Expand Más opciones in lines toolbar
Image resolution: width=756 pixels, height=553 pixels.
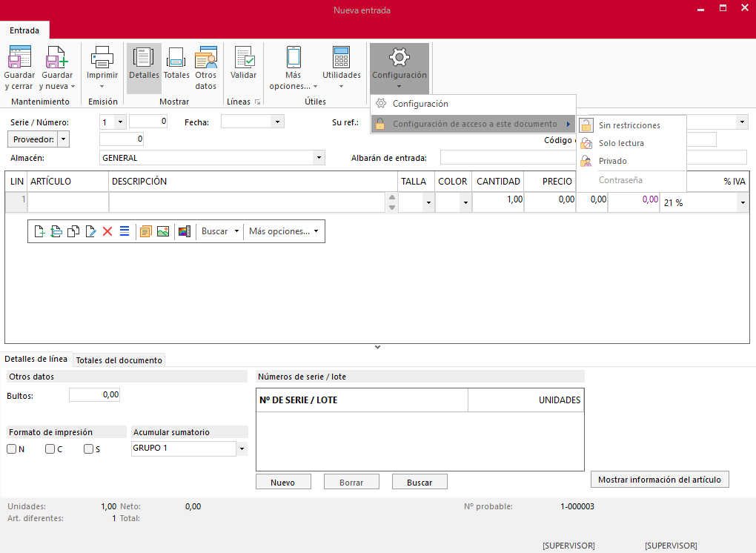click(316, 231)
